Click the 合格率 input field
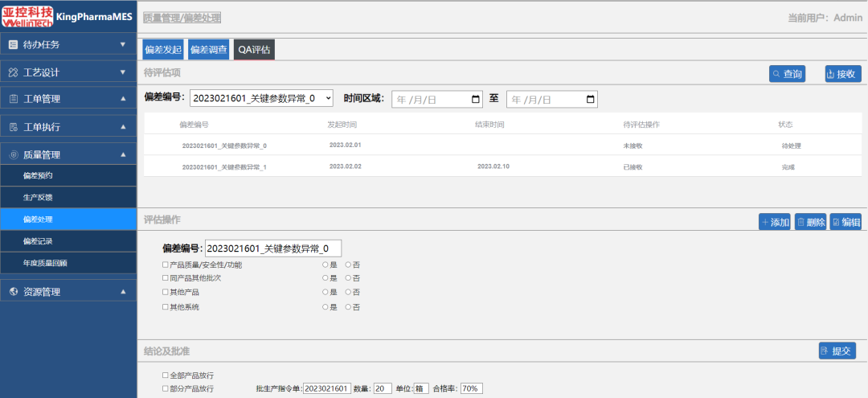The height and width of the screenshot is (398, 868). (472, 388)
